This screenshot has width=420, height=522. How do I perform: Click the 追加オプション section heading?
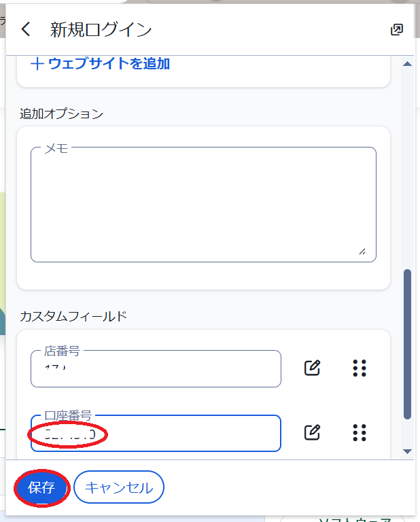pyautogui.click(x=62, y=114)
